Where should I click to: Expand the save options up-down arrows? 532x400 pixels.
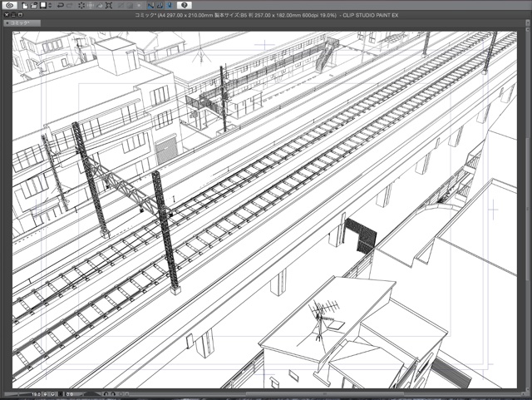pos(50,5)
